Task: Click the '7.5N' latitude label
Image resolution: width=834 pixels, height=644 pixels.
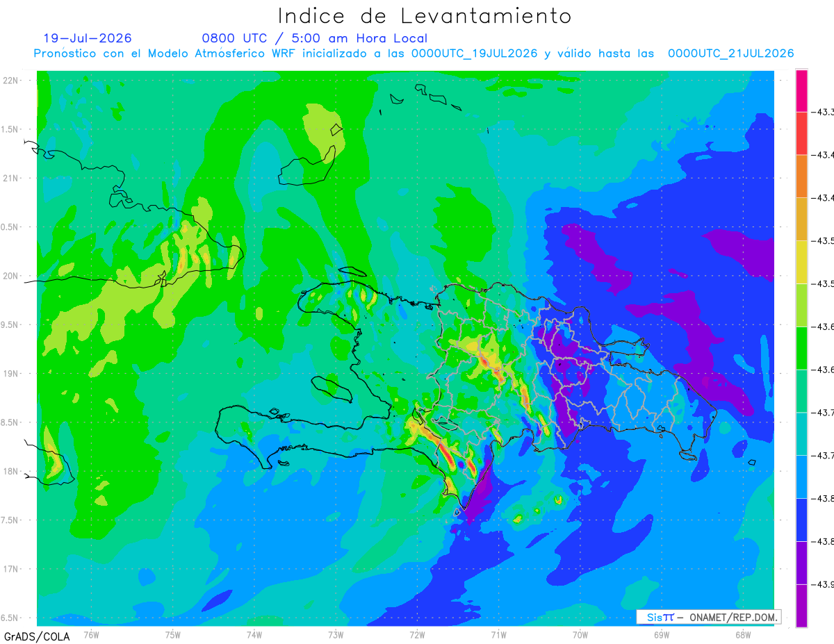Action: pos(10,520)
